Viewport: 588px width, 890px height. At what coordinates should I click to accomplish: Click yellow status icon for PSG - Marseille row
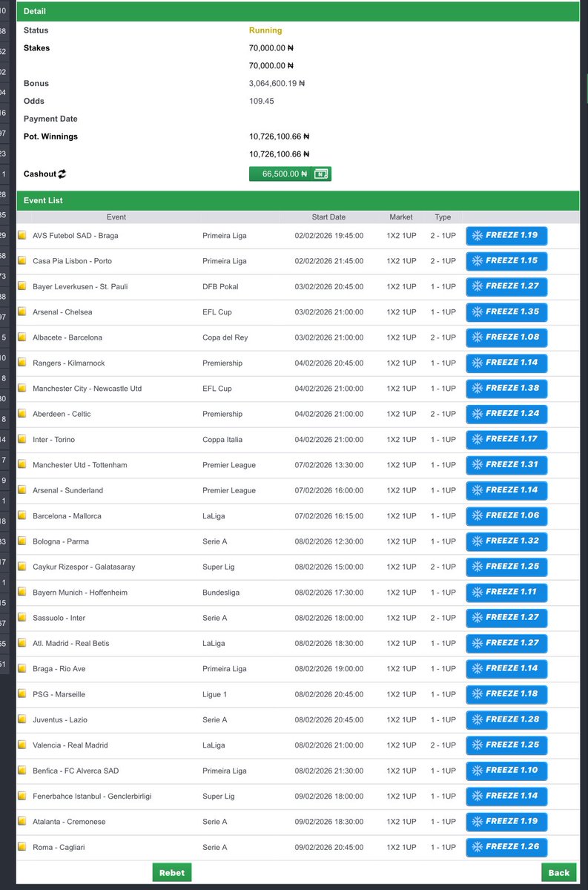[x=22, y=694]
